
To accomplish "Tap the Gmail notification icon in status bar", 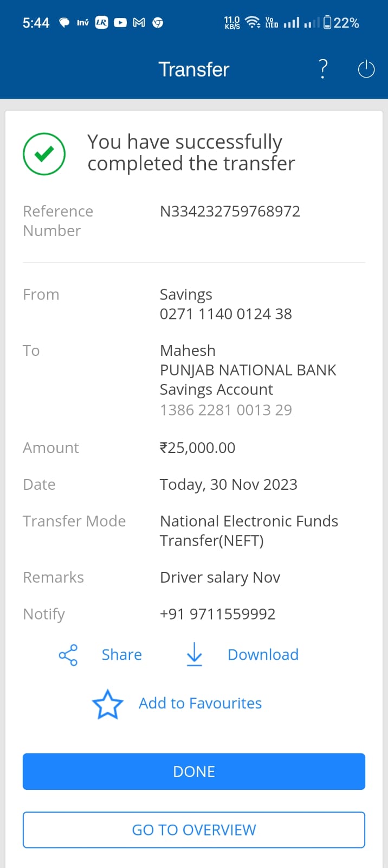I will [x=139, y=23].
